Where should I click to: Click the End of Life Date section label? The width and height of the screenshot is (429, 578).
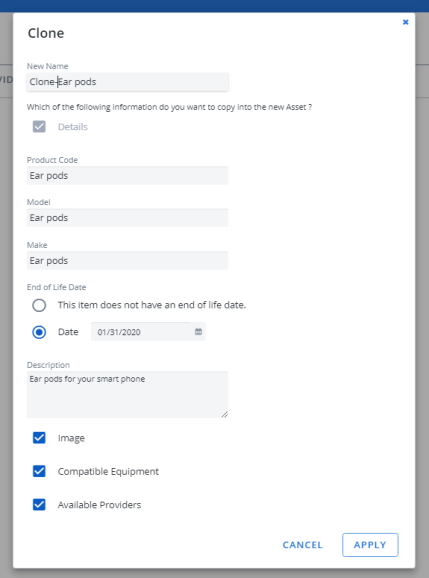point(56,287)
